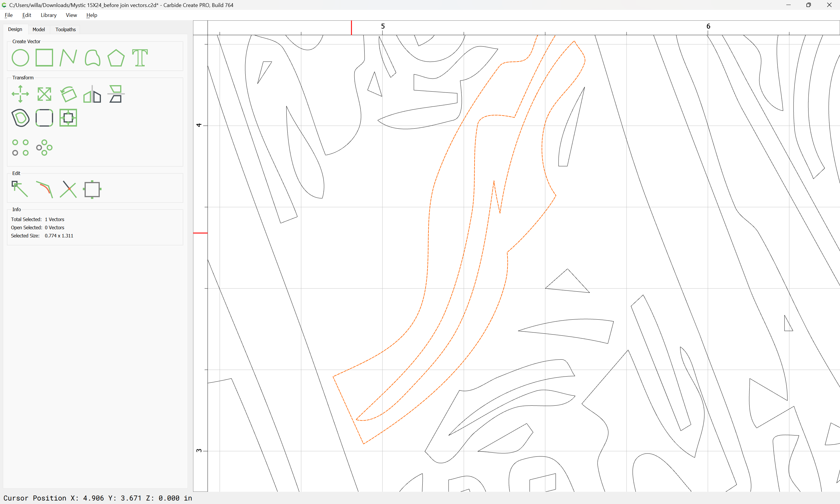
Task: Switch to the Design tab
Action: pyautogui.click(x=15, y=29)
